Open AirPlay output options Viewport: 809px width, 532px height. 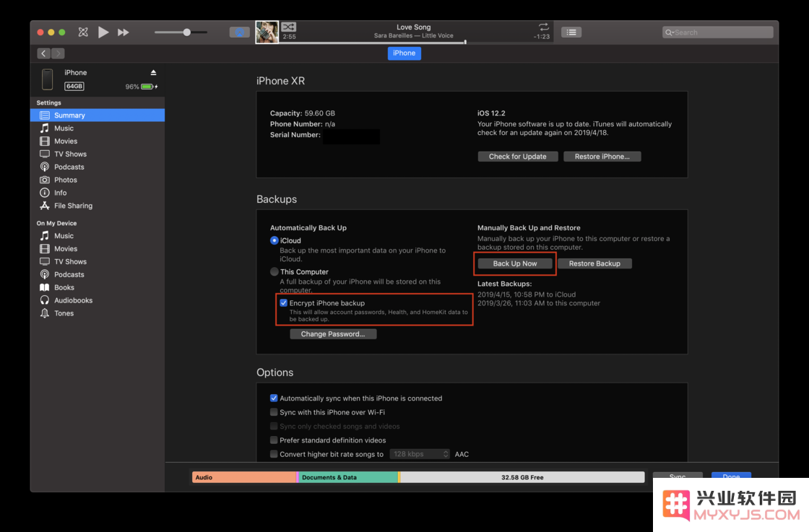[239, 32]
